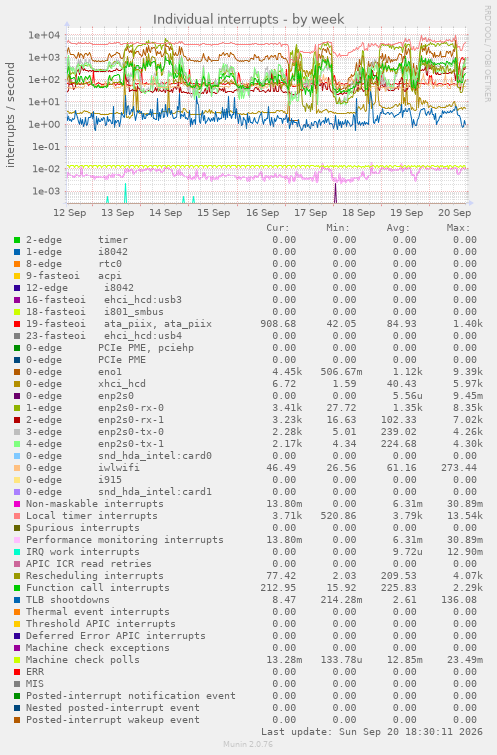Click the Last update timestamp text
The width and height of the screenshot is (497, 755).
(372, 732)
